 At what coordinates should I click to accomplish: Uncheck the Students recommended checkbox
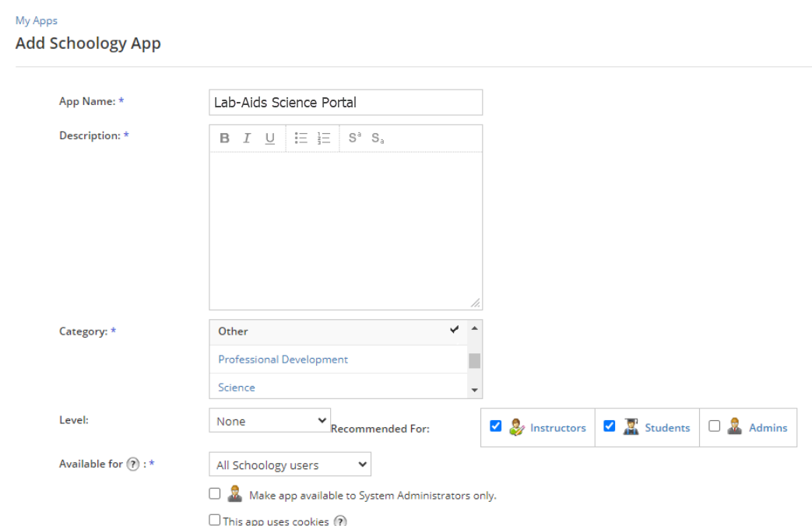610,426
